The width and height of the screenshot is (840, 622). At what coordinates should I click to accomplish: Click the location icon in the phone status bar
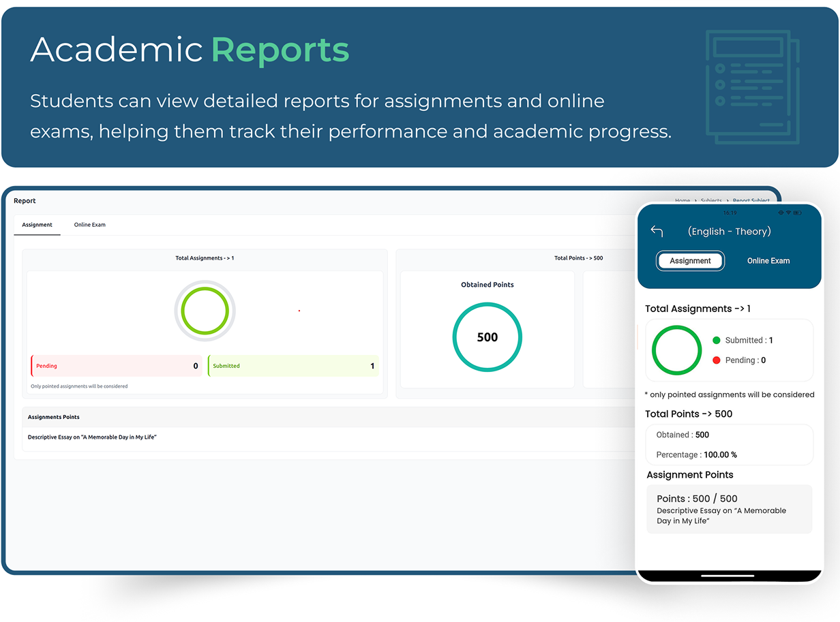click(x=780, y=213)
